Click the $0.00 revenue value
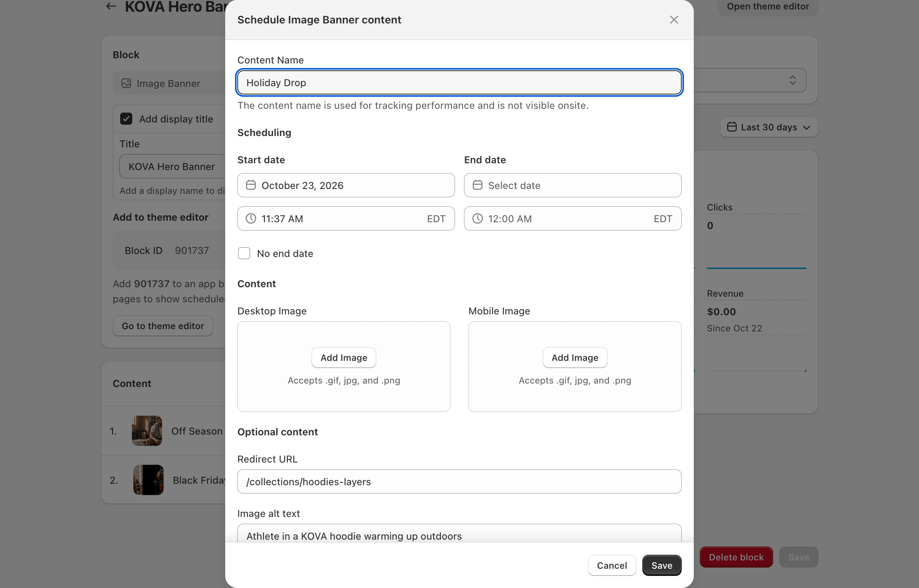 pyautogui.click(x=721, y=311)
